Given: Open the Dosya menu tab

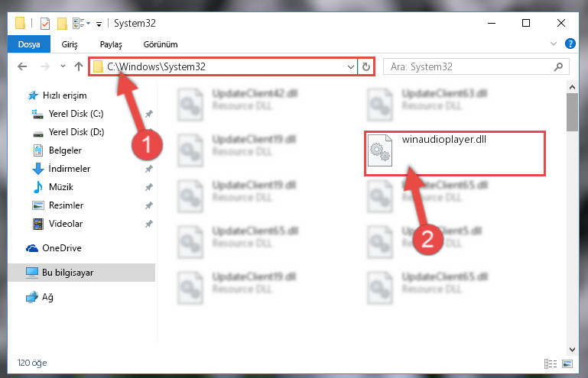Looking at the screenshot, I should [x=29, y=44].
